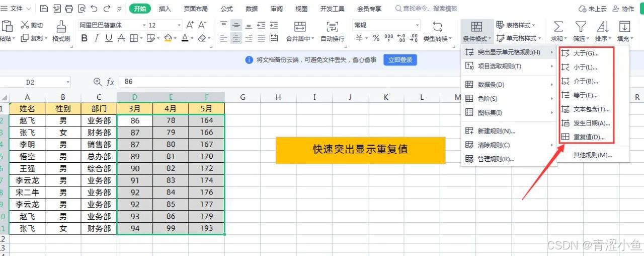Image resolution: width=644 pixels, height=256 pixels.
Task: Click the cell borders icon
Action: pyautogui.click(x=133, y=38)
